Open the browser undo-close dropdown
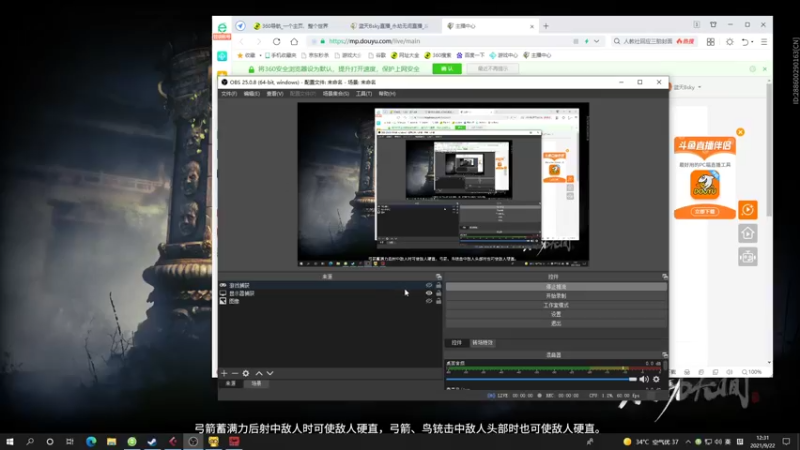 tap(747, 42)
